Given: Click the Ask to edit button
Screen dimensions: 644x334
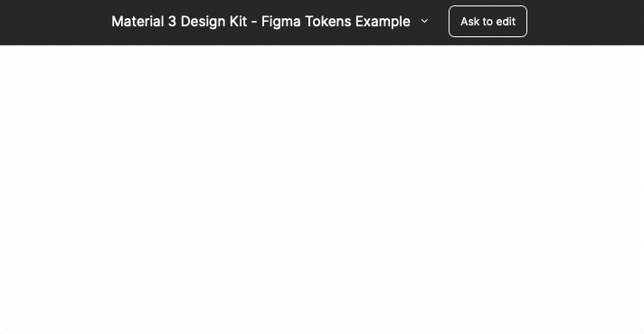Looking at the screenshot, I should coord(488,22).
